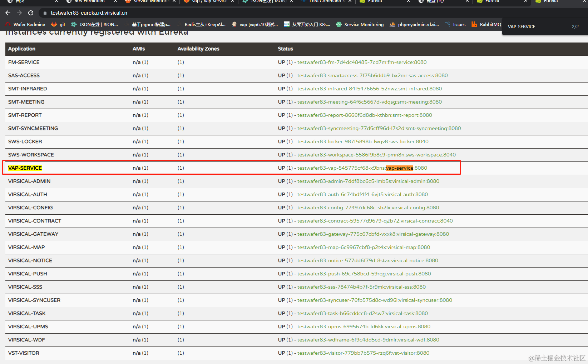
Task: Open the JSON在线 bookmark
Action: (95, 25)
